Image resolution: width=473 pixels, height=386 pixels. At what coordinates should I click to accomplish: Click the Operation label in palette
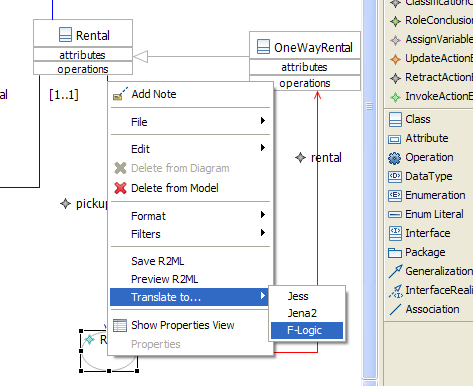pos(429,157)
